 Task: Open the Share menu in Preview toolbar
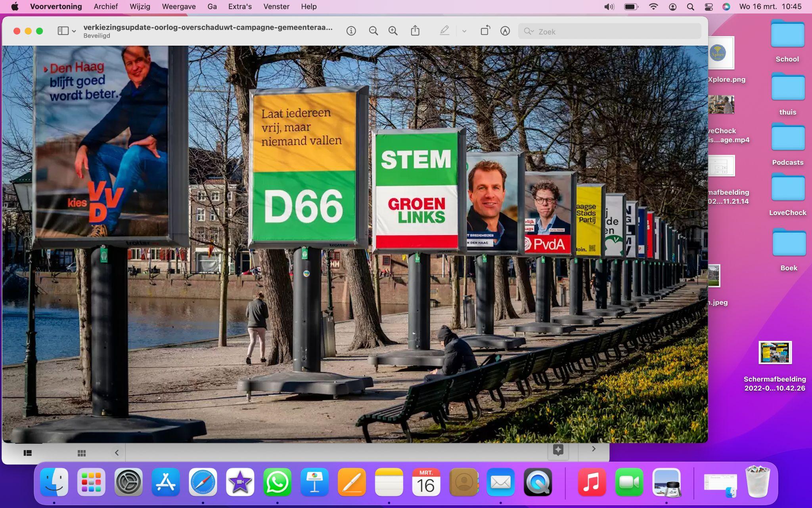point(415,31)
